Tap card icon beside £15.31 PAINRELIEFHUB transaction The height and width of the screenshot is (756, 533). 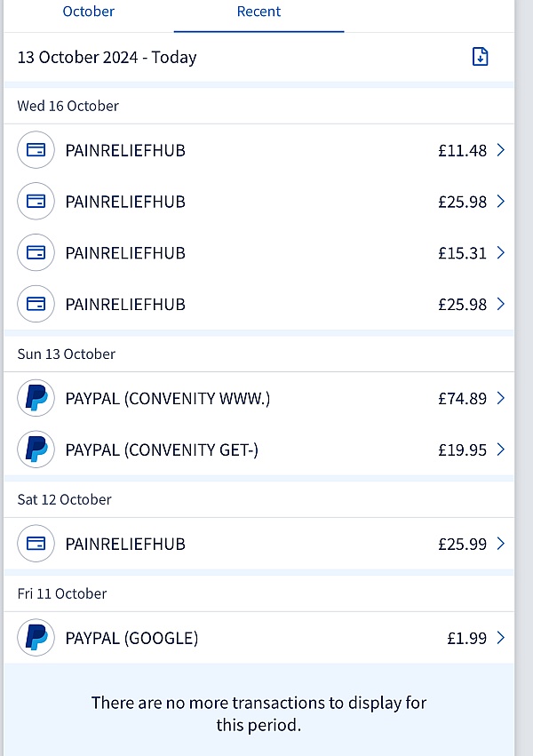tap(36, 252)
